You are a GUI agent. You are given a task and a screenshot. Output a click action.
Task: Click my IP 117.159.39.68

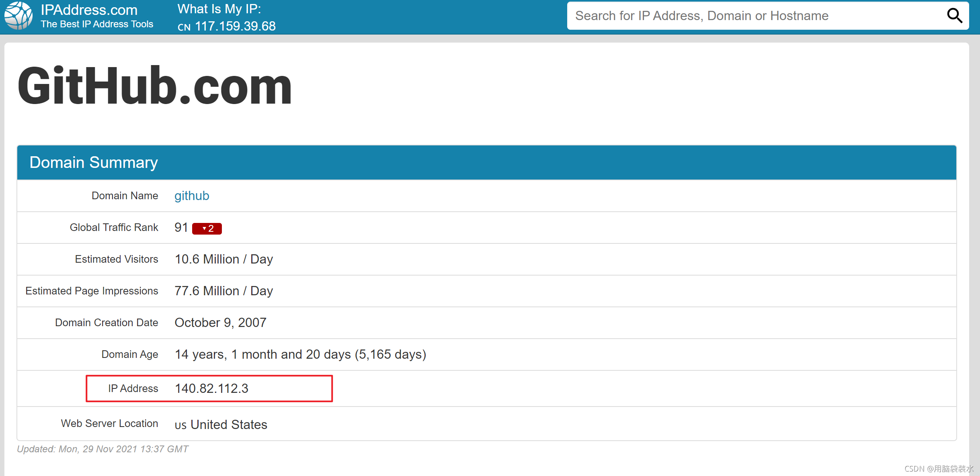pos(235,26)
